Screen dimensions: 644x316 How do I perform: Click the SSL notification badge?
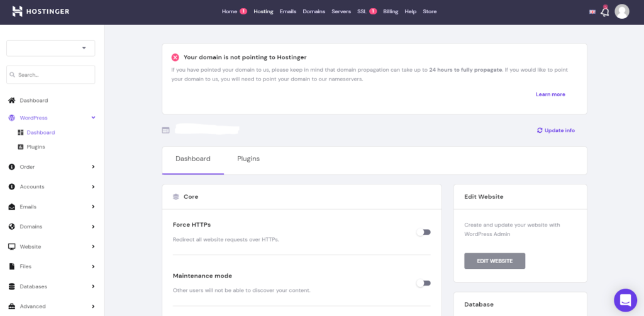coord(373,11)
